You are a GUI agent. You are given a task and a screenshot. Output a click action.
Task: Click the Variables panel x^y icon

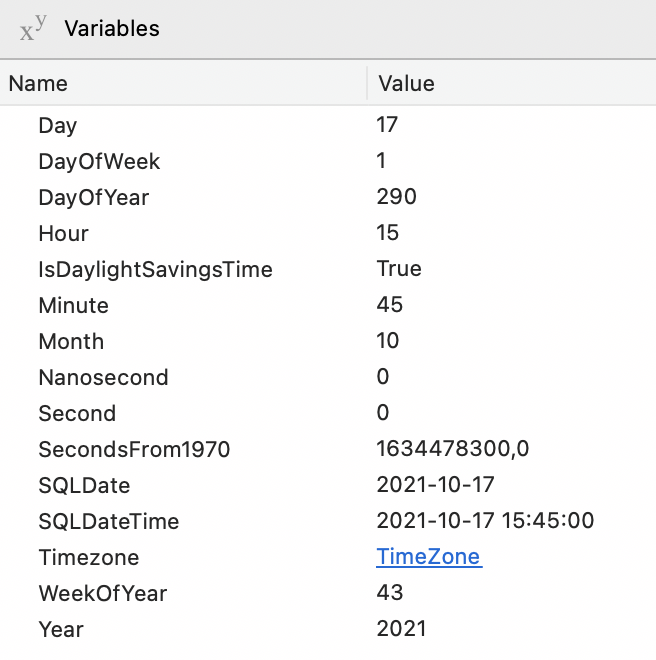pyautogui.click(x=33, y=28)
